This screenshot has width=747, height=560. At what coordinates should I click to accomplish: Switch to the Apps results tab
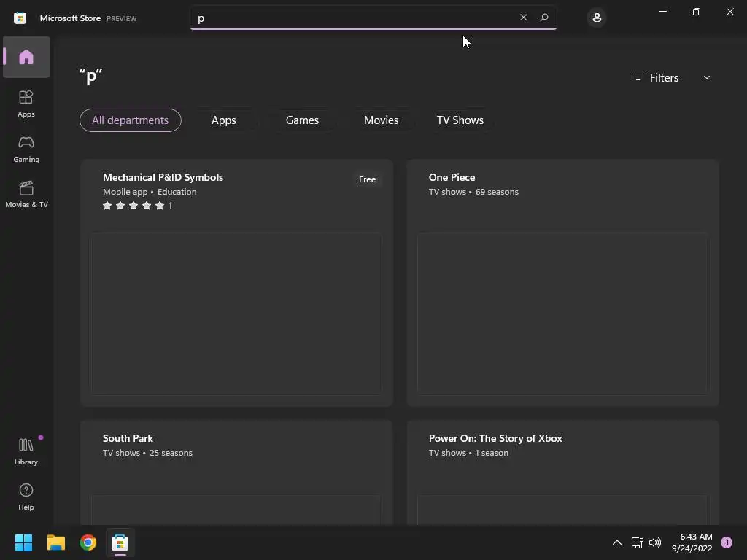pyautogui.click(x=223, y=120)
